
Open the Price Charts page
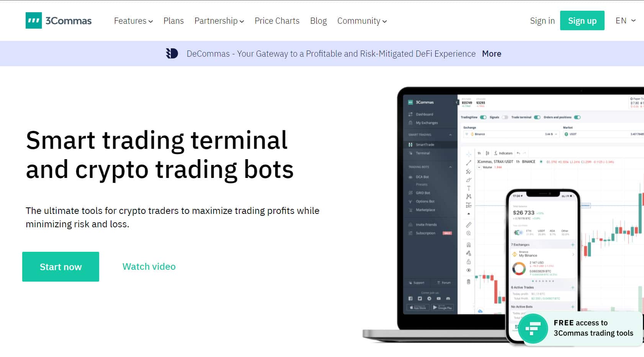277,21
